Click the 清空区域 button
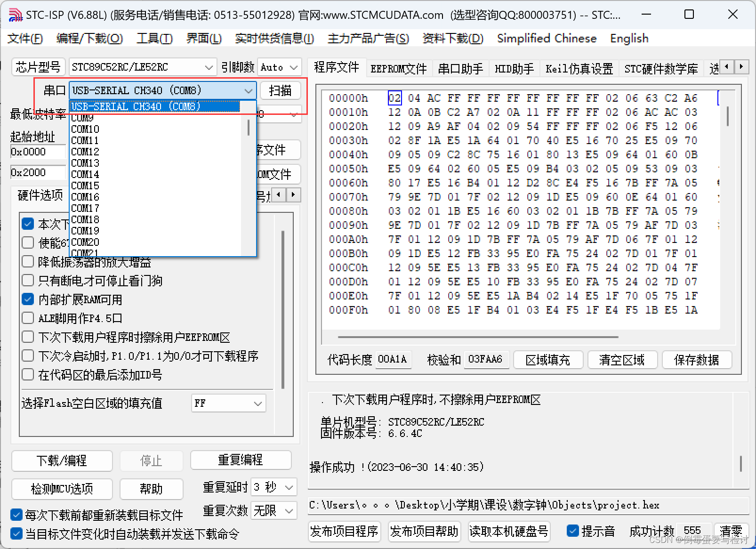 pyautogui.click(x=622, y=360)
